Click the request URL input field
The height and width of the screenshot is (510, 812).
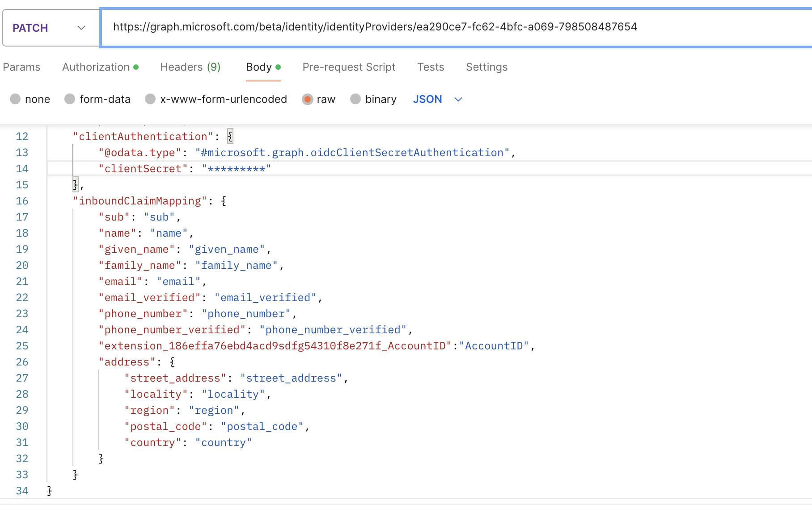402,27
